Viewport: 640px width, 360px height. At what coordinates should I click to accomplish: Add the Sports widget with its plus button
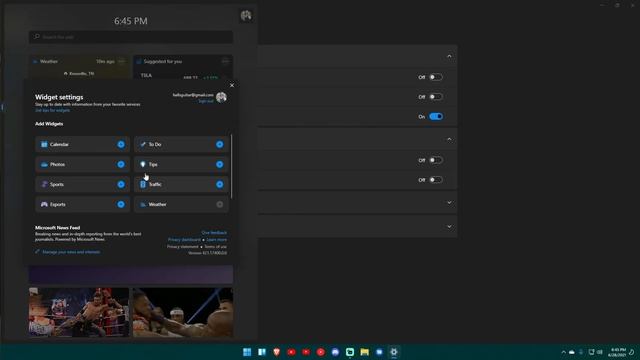pos(121,184)
